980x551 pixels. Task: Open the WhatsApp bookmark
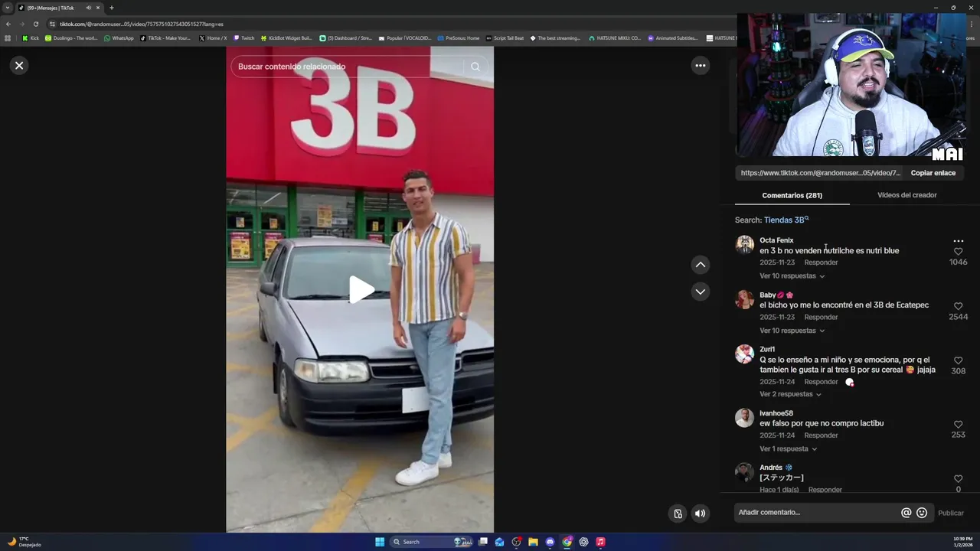(x=119, y=37)
